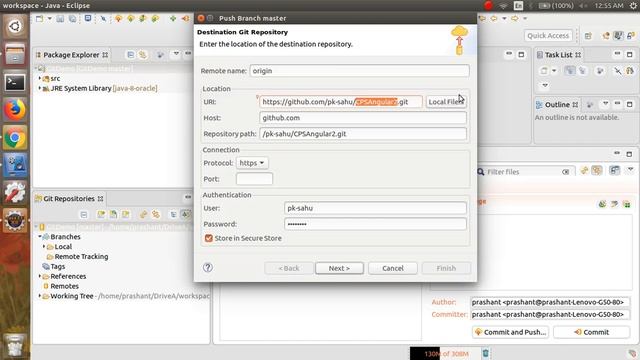Launch the Terminal from the dock

(x=15, y=82)
